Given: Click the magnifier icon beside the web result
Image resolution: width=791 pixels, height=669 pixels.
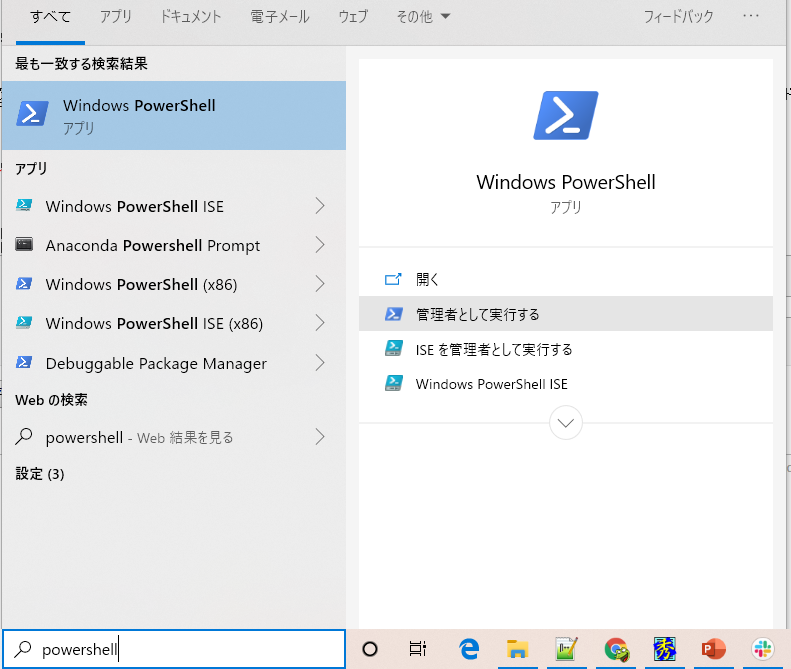Looking at the screenshot, I should 24,436.
